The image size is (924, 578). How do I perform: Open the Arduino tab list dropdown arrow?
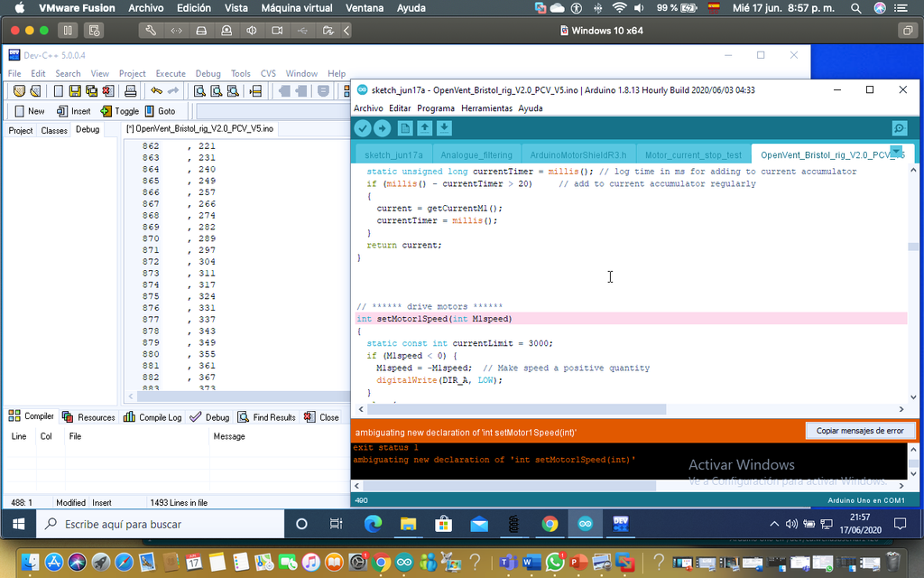coord(896,152)
